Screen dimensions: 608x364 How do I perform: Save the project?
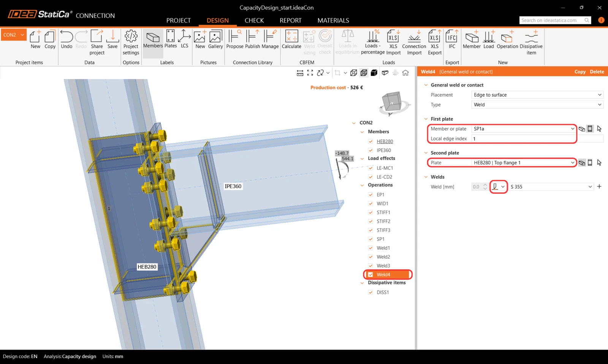pos(112,39)
